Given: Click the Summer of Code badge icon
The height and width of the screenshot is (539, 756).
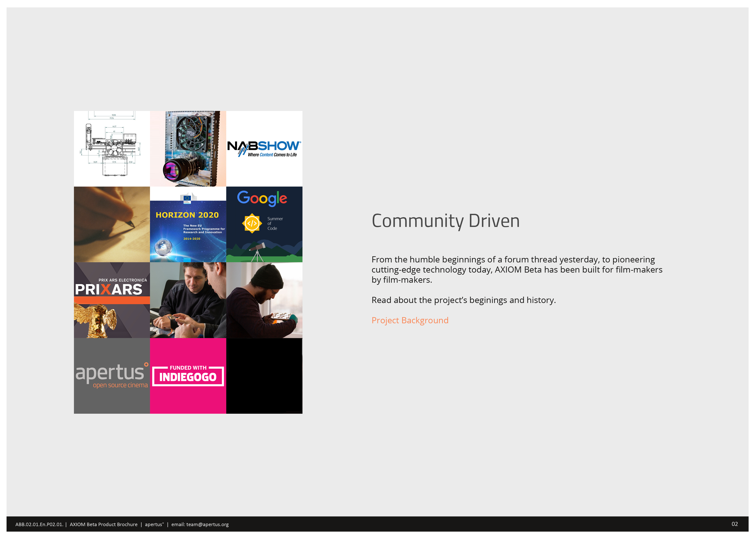Looking at the screenshot, I should click(252, 223).
